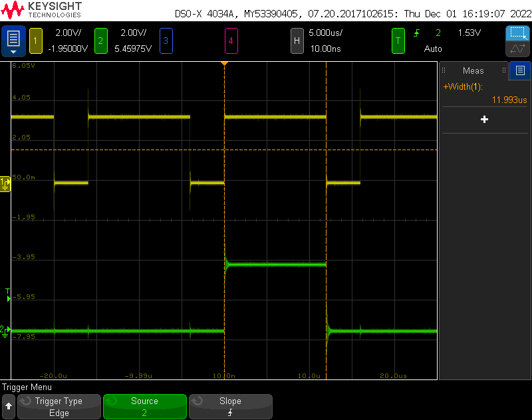532x420 pixels.
Task: Toggle trigger Slope to falling edge
Action: [230, 407]
